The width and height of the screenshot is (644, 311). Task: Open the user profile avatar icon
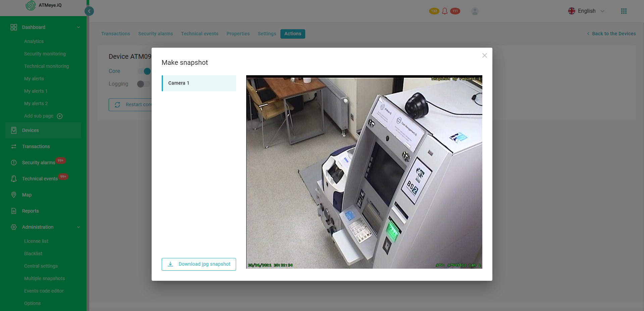tap(475, 11)
